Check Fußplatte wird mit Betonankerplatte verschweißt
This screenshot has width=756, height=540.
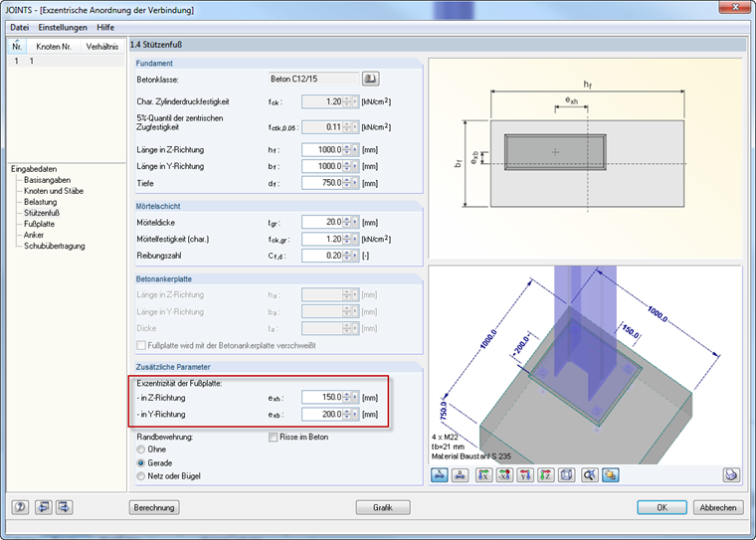(141, 346)
